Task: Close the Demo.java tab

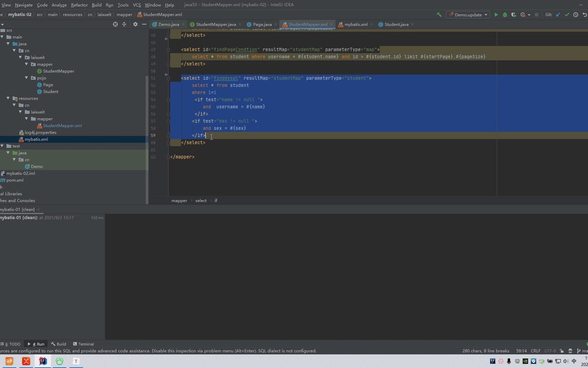Action: pos(183,24)
